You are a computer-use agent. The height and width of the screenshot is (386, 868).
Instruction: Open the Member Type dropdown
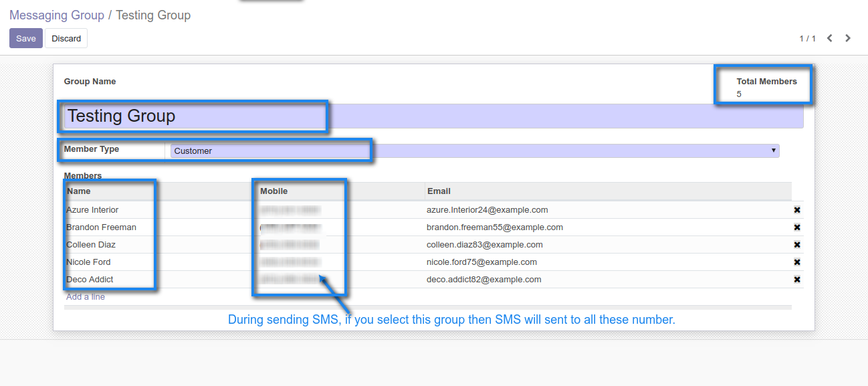pos(473,151)
